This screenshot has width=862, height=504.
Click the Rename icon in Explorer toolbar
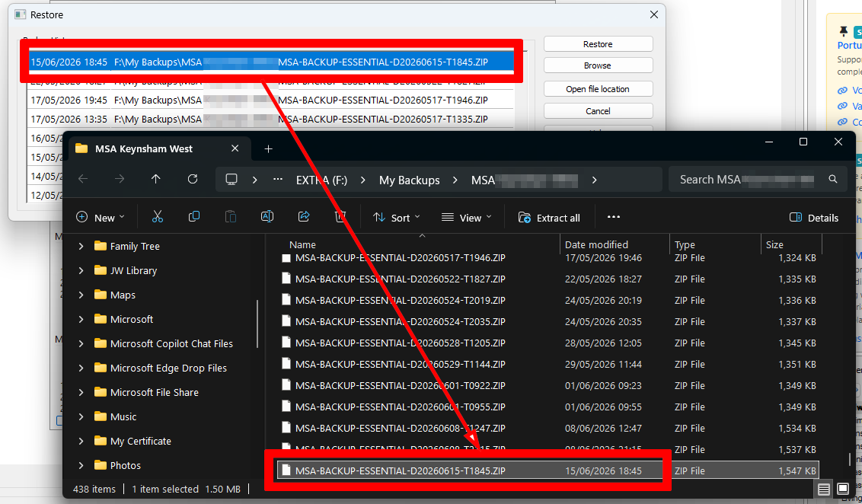coord(267,217)
